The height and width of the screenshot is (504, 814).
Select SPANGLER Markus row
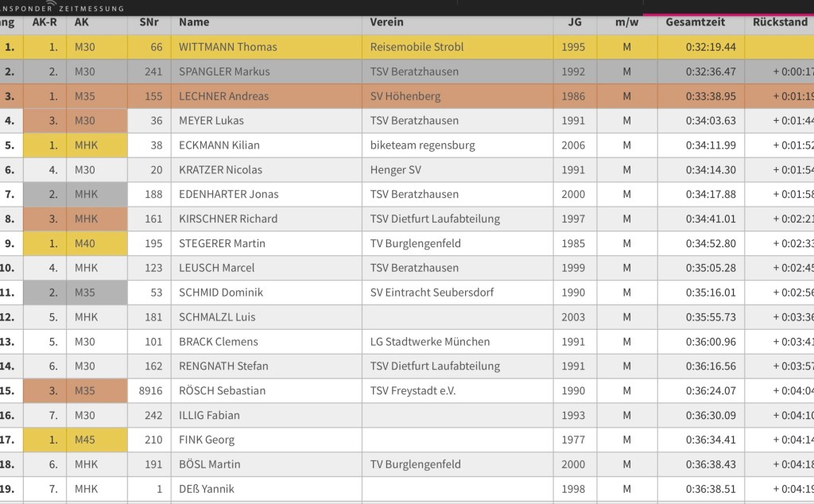(x=224, y=72)
